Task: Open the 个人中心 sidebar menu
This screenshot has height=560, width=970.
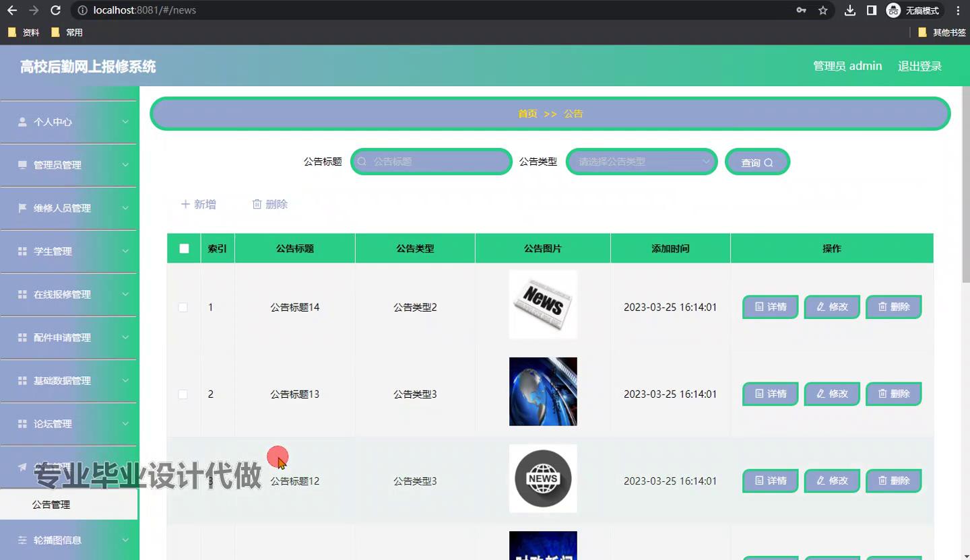Action: pos(69,122)
